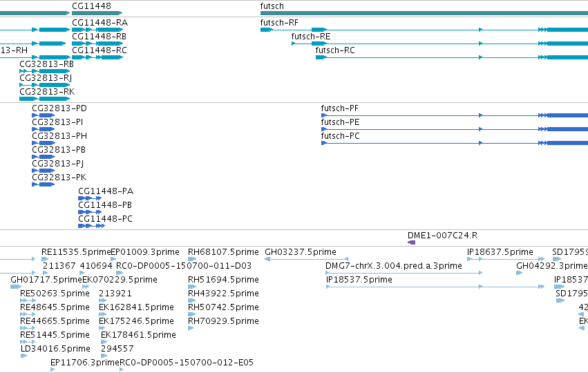Click the CG11448-PC protein feature
588x373 pixels.
pyautogui.click(x=91, y=226)
